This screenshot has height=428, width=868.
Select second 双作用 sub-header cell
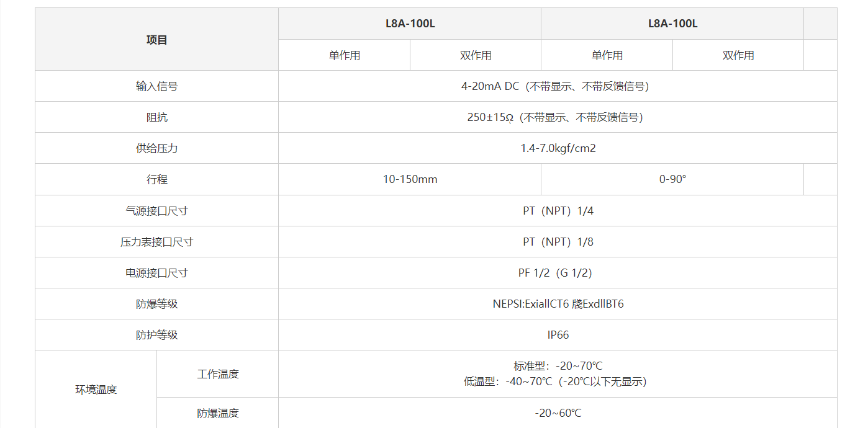[x=738, y=55]
